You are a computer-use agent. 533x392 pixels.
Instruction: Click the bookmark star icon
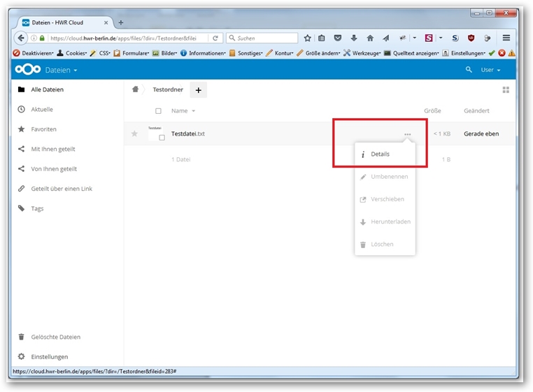point(307,38)
